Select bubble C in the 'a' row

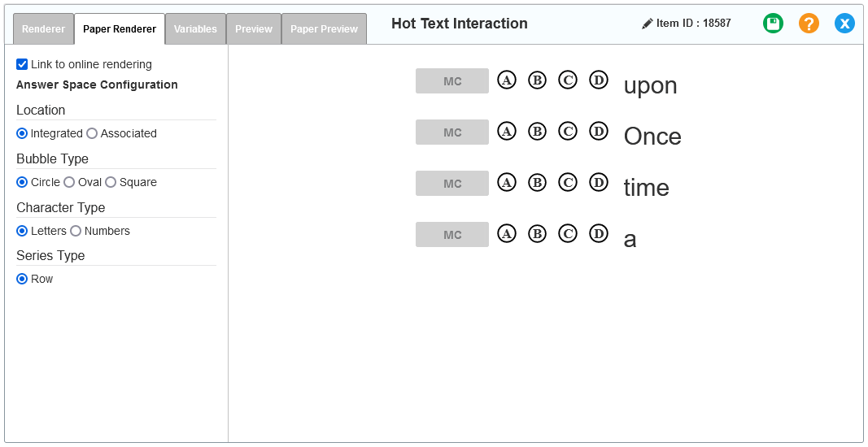click(567, 234)
